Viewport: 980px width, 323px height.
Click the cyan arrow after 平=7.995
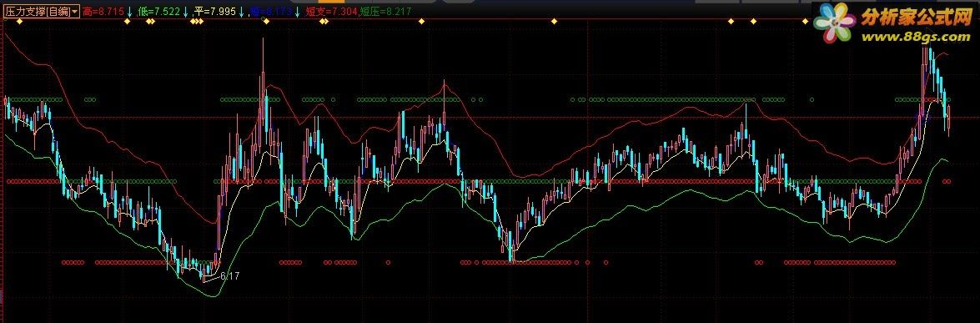coord(241,12)
